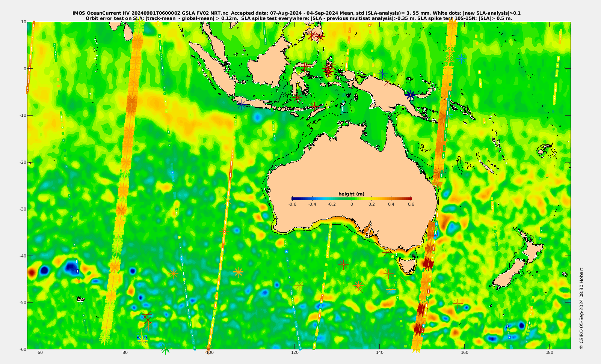
Task: Click the colorbar tick label -0.6
Action: (x=292, y=204)
